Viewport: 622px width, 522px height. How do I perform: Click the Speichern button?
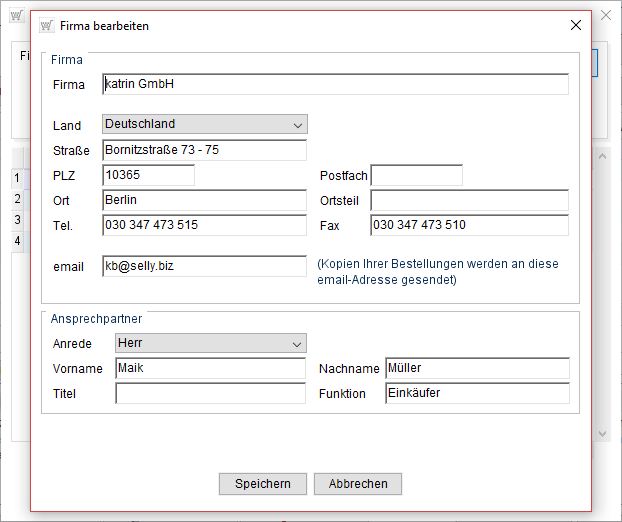click(263, 484)
